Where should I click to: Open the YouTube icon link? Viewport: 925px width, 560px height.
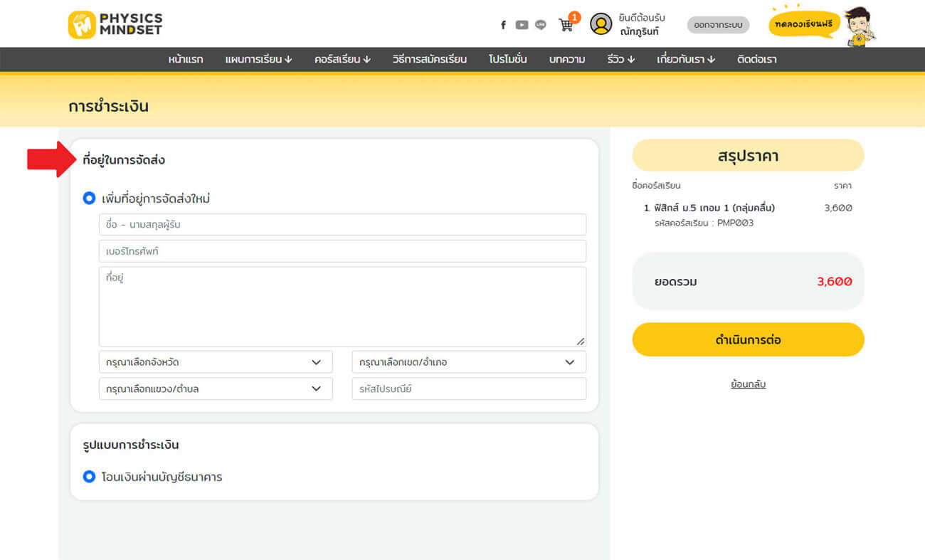click(x=522, y=25)
